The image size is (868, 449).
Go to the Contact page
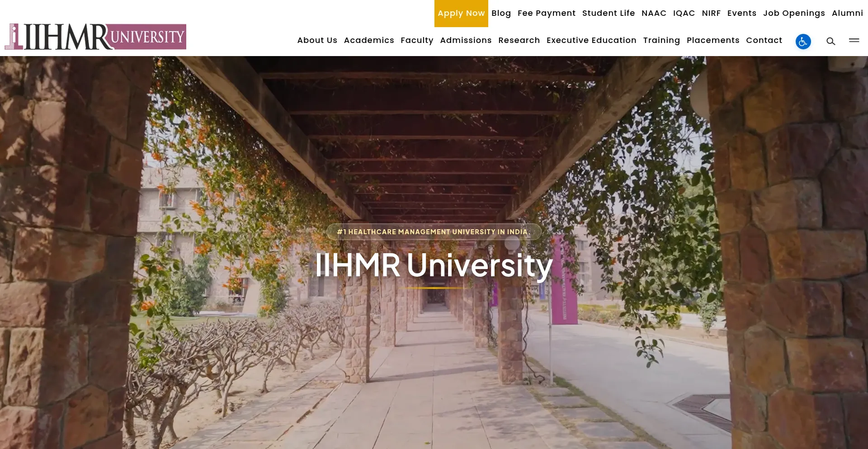pyautogui.click(x=764, y=40)
